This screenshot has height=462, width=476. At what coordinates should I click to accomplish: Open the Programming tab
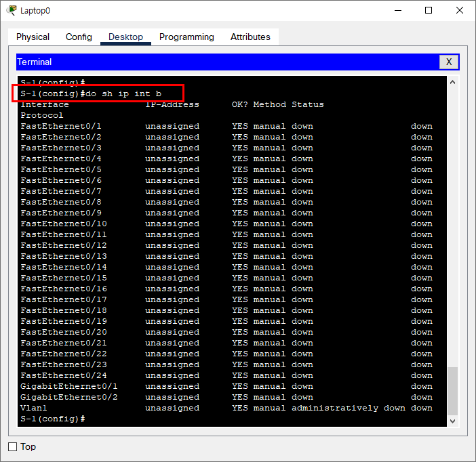pyautogui.click(x=186, y=37)
